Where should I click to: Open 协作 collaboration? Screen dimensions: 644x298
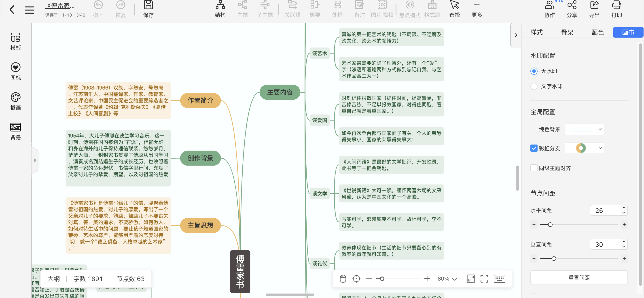pyautogui.click(x=549, y=9)
